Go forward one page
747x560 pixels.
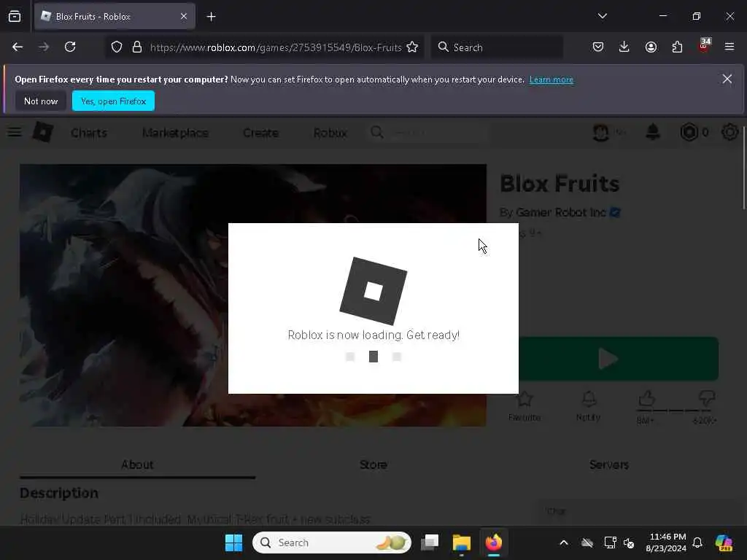click(44, 47)
